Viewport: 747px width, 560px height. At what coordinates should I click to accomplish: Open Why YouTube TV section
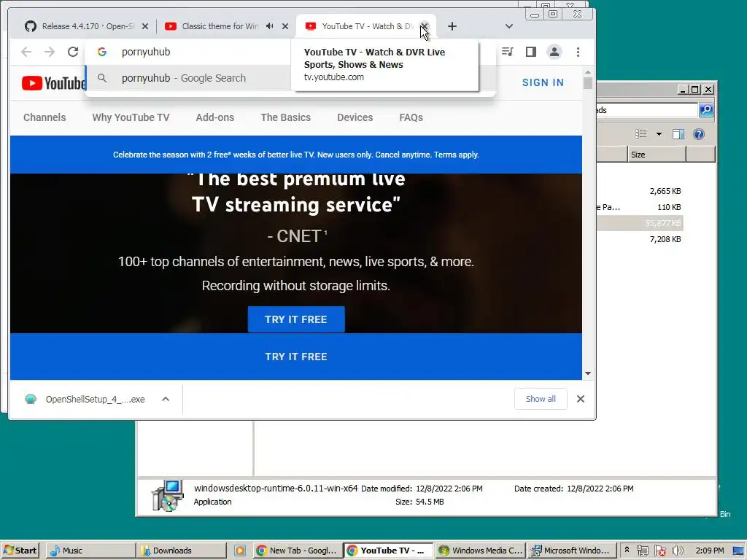[x=131, y=117]
